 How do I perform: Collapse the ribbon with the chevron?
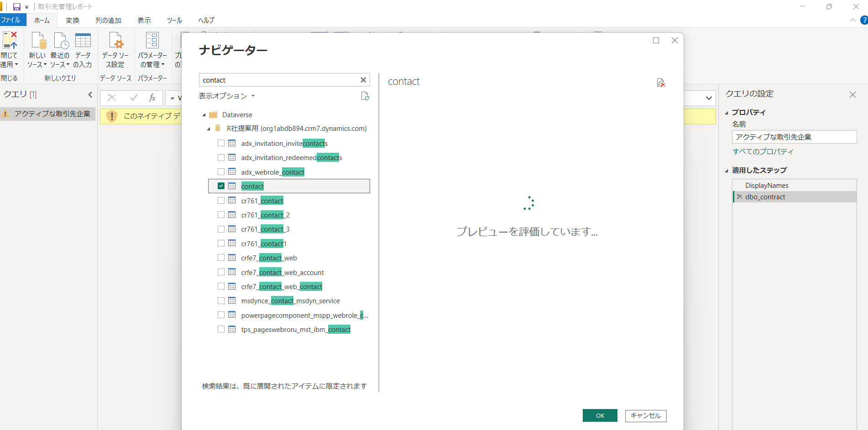pos(853,20)
